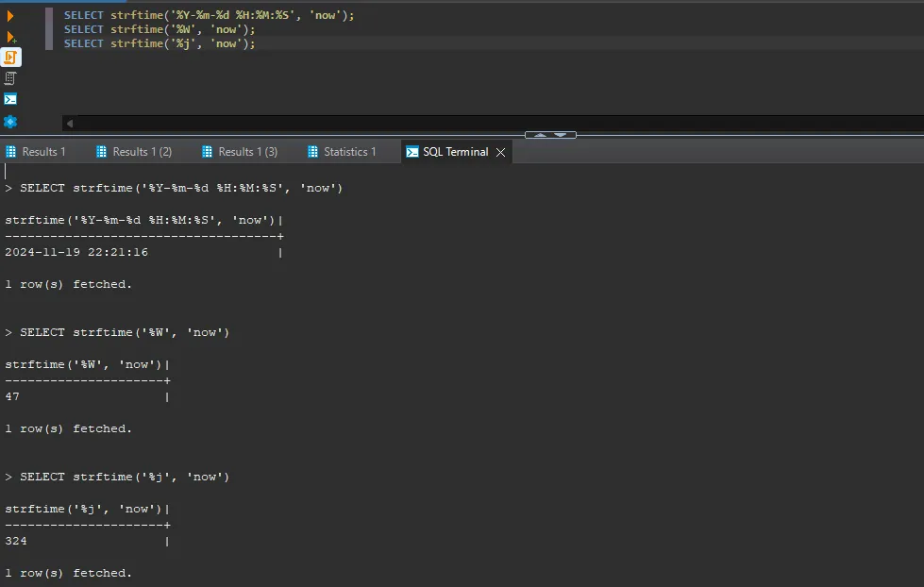The width and height of the screenshot is (924, 587).
Task: Click the terminal column header strftime('%Y-%m-%d %H:%M:%S', 'now')
Action: [141, 221]
